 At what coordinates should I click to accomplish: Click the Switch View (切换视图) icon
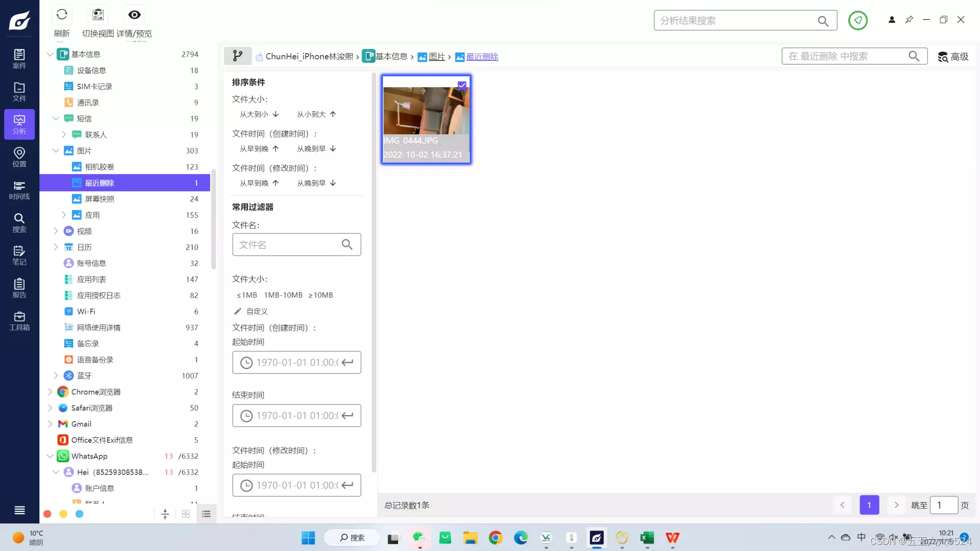coord(98,15)
